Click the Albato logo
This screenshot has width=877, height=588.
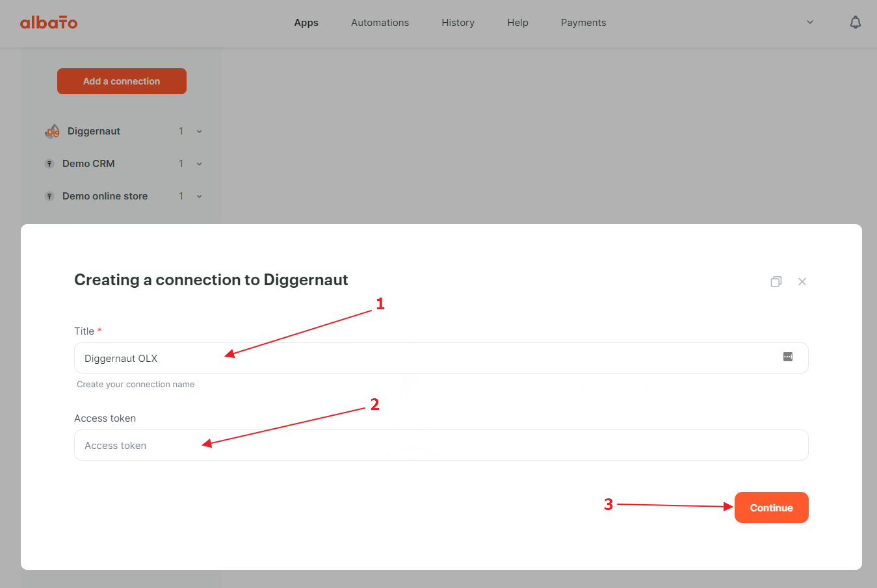pos(49,23)
